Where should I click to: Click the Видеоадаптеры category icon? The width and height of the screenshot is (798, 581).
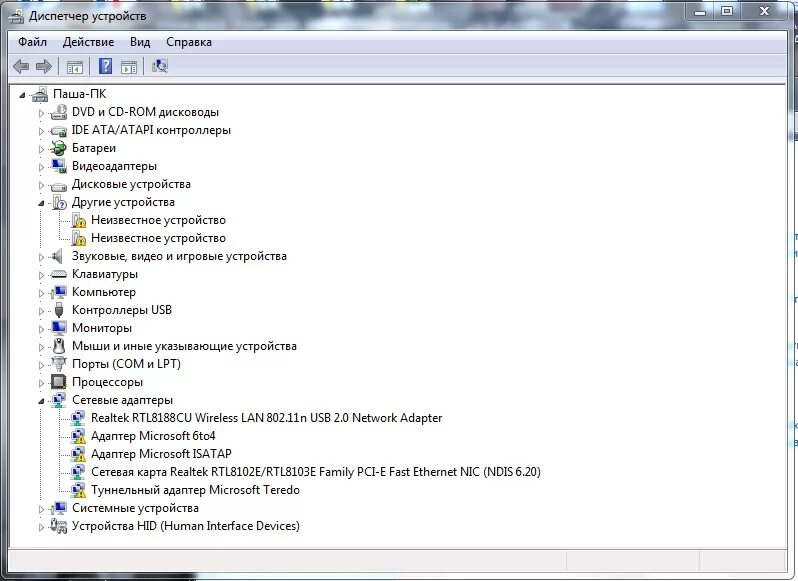click(x=59, y=166)
